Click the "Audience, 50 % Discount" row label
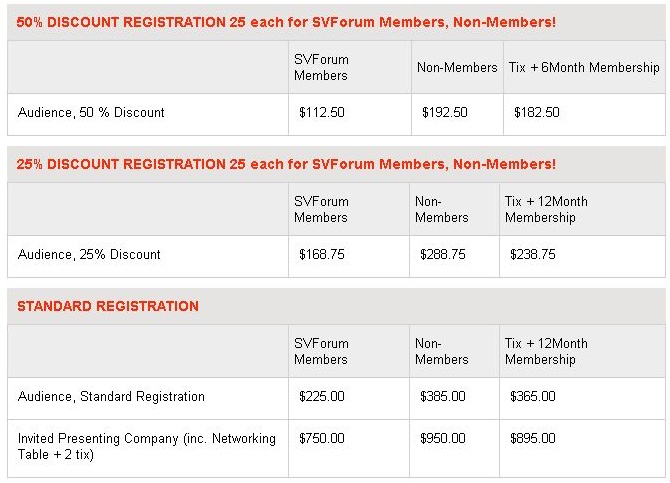 [91, 113]
